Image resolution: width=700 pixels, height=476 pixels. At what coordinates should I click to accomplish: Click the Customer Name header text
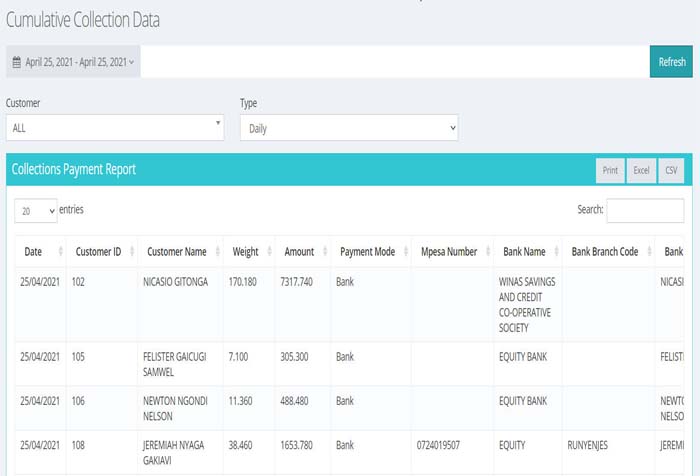pyautogui.click(x=177, y=252)
